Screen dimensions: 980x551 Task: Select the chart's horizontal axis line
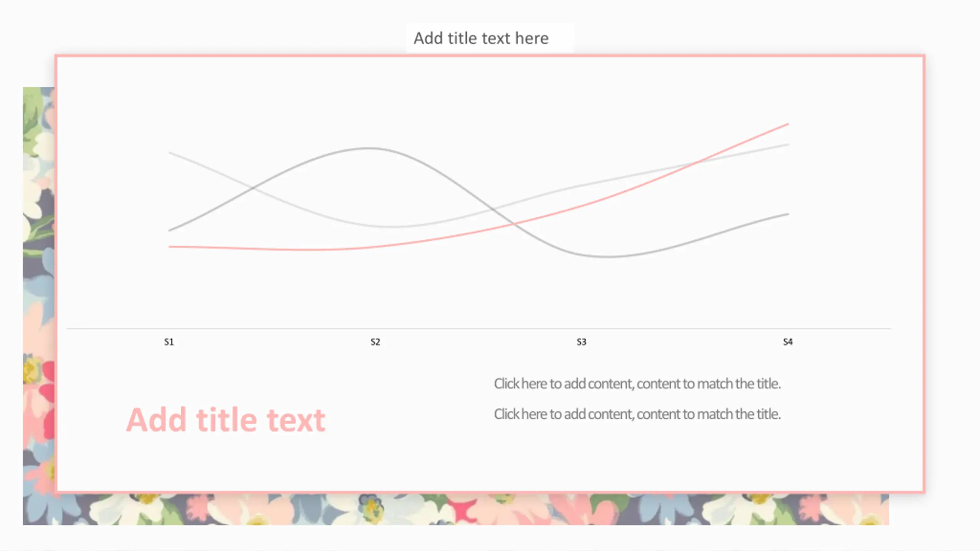(x=479, y=328)
